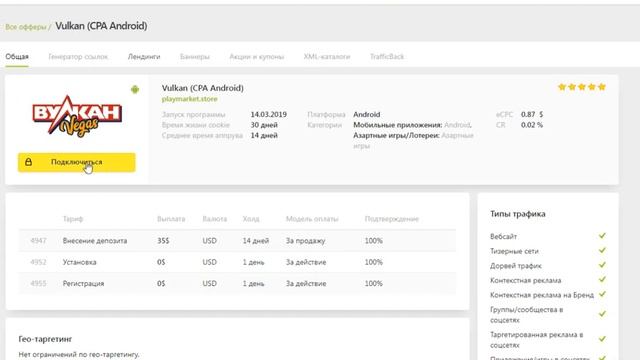Select the Регистрация tariff row
The image size is (640, 360).
tap(237, 283)
